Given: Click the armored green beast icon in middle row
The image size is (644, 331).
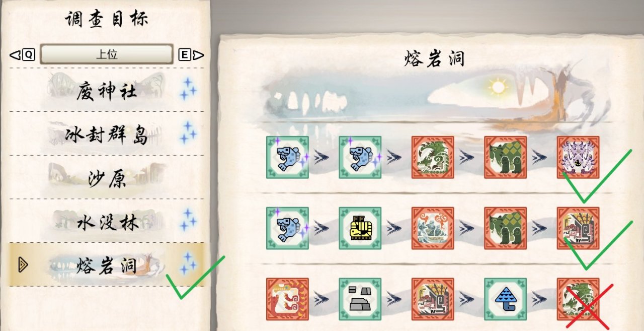Looking at the screenshot, I should point(506,228).
